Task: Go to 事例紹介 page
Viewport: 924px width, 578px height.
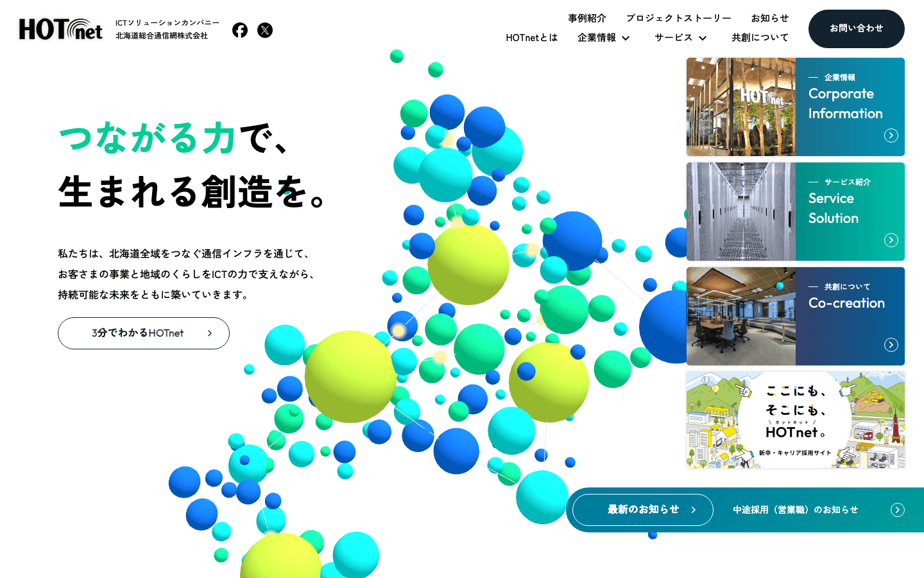Action: tap(587, 18)
